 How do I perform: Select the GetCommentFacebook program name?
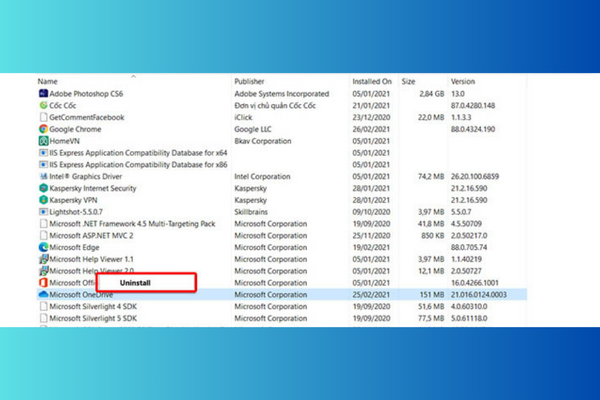[x=87, y=117]
